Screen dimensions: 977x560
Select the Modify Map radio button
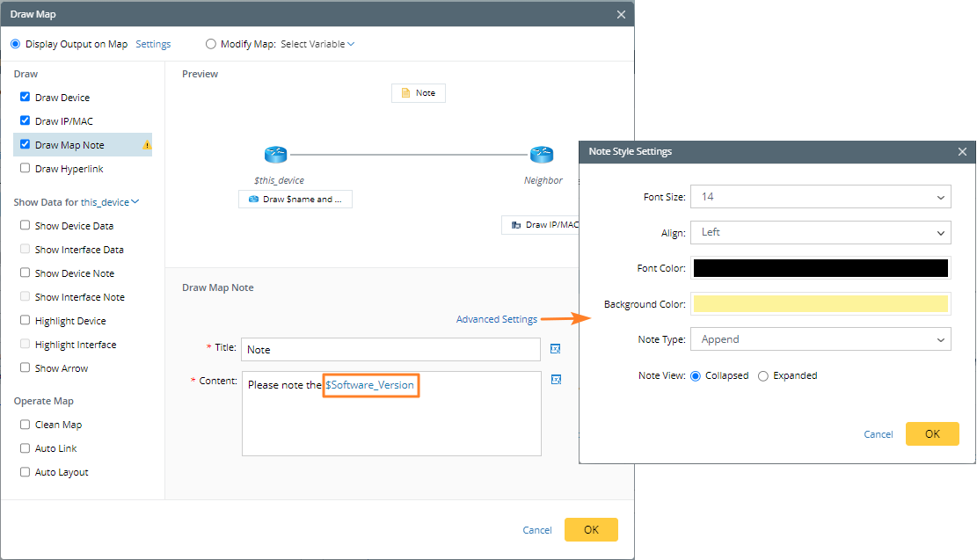pos(210,44)
